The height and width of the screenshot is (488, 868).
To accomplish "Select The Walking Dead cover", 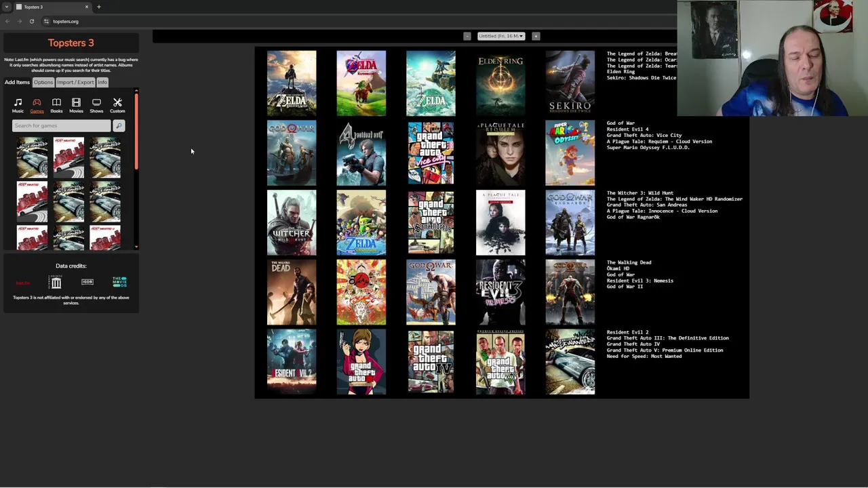I will tap(292, 292).
